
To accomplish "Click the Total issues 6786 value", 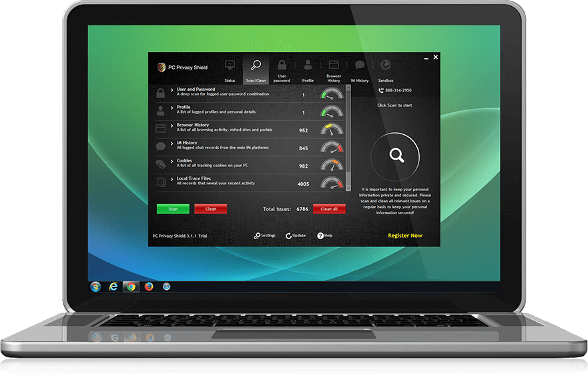I will coord(302,209).
